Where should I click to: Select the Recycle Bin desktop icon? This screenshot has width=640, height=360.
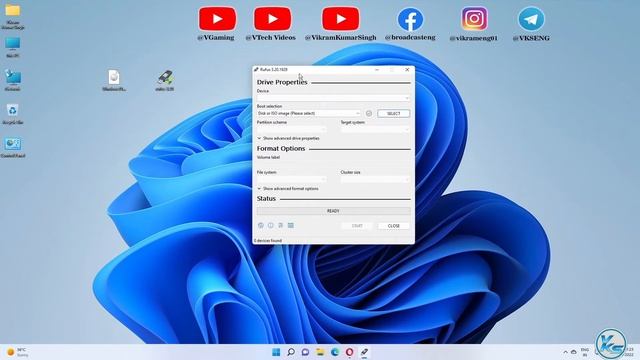(x=13, y=114)
